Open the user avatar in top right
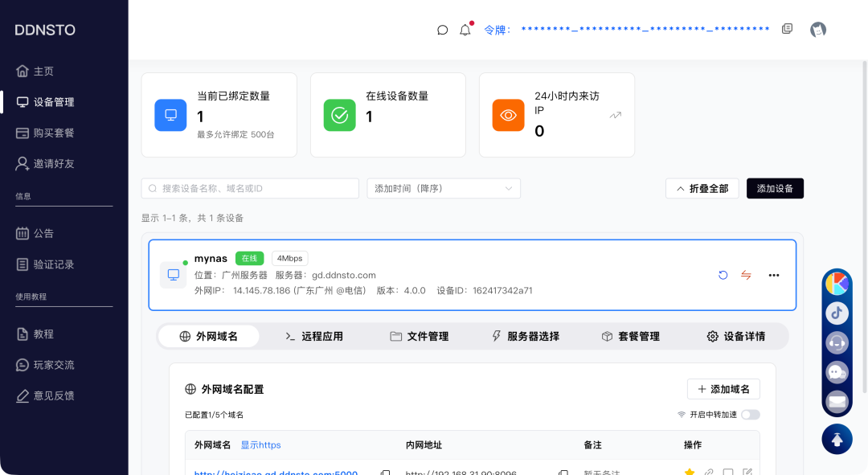The height and width of the screenshot is (475, 868). click(x=818, y=30)
